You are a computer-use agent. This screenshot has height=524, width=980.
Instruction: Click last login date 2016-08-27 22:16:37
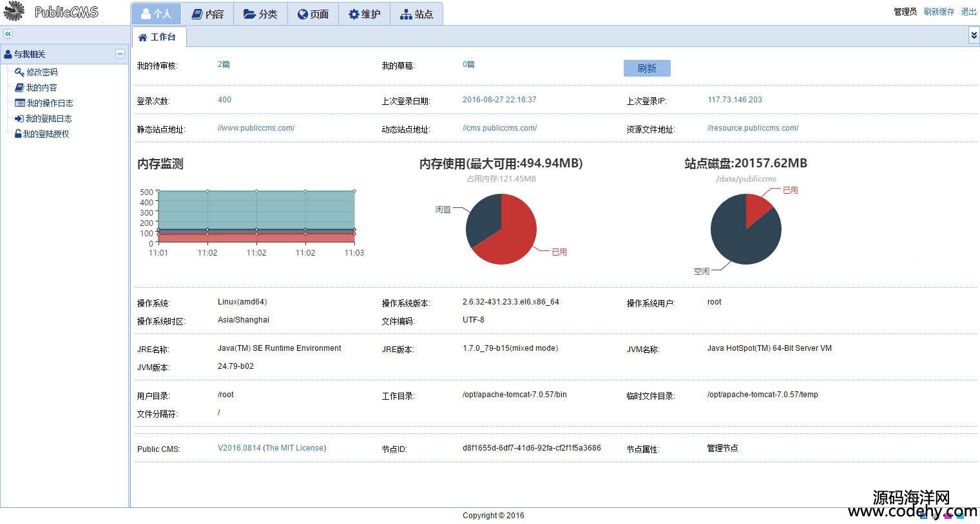pyautogui.click(x=499, y=100)
